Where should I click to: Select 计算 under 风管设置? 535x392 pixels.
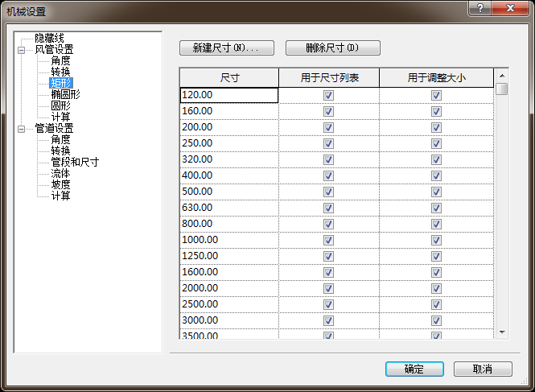click(x=60, y=117)
